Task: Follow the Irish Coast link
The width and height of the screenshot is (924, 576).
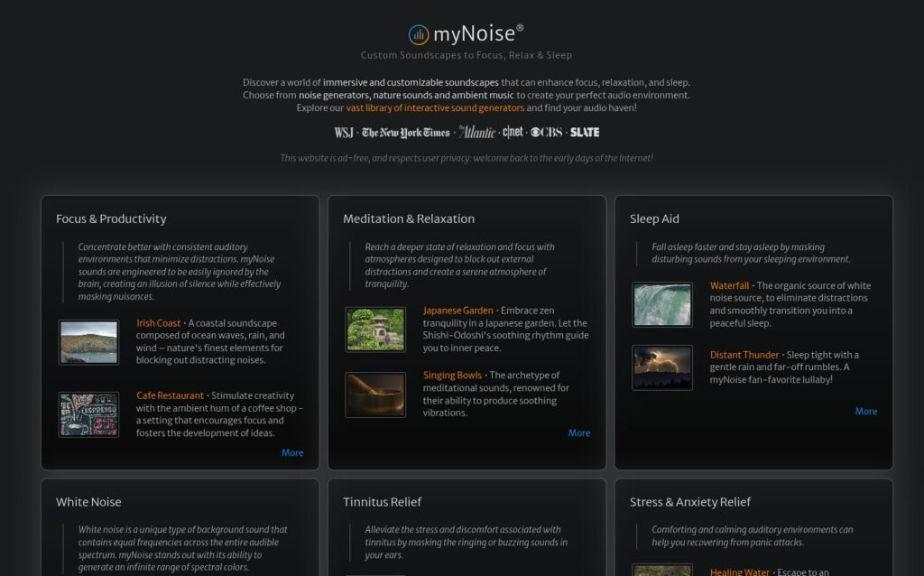Action: click(x=159, y=323)
